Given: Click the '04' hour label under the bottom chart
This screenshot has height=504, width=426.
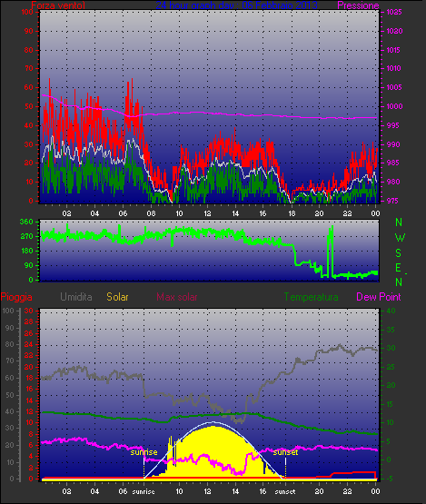Looking at the screenshot, I should [x=94, y=491].
